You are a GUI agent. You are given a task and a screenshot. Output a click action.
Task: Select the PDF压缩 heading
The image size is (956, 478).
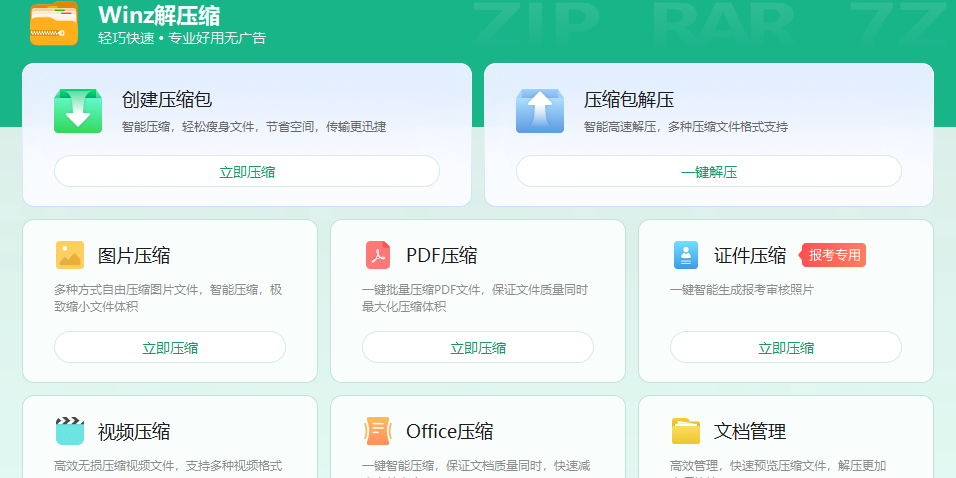442,255
